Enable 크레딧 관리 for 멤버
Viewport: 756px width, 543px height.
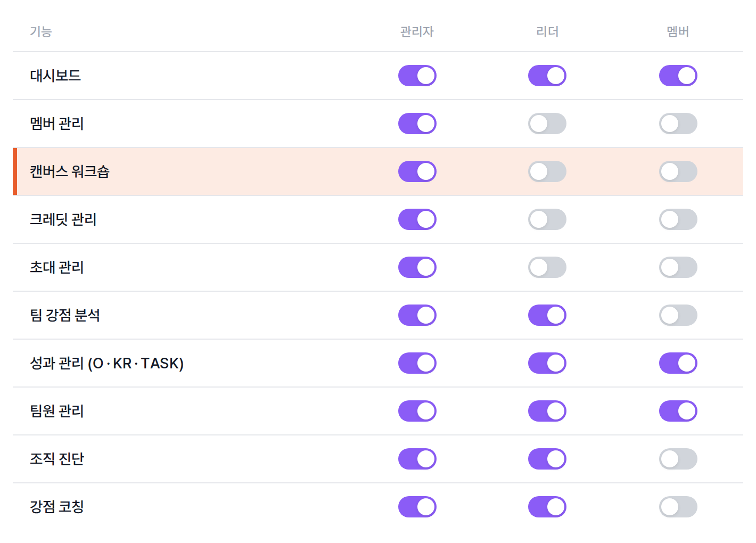click(x=678, y=219)
